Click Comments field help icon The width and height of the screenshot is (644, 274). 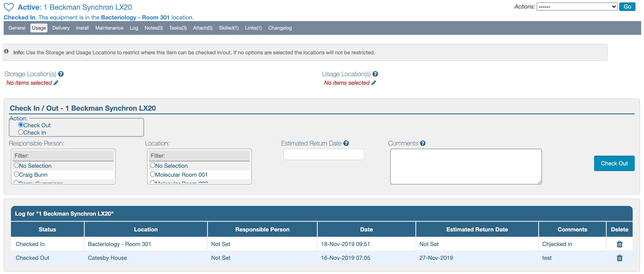(423, 143)
